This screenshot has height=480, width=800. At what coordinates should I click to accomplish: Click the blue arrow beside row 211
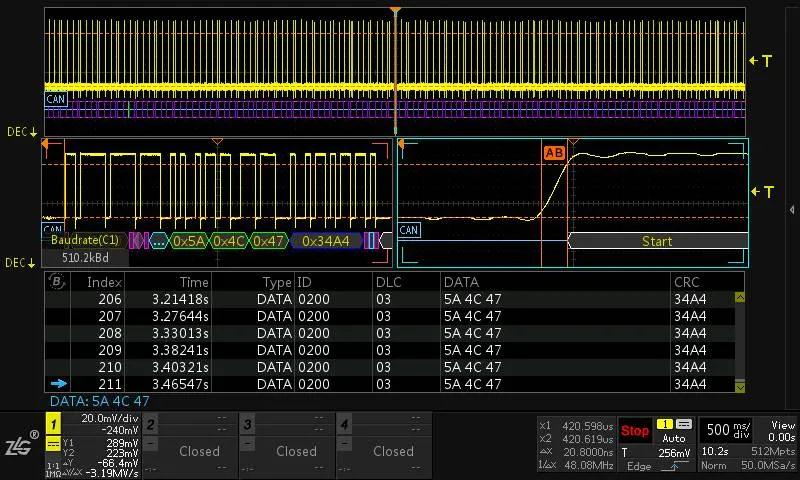pyautogui.click(x=58, y=384)
